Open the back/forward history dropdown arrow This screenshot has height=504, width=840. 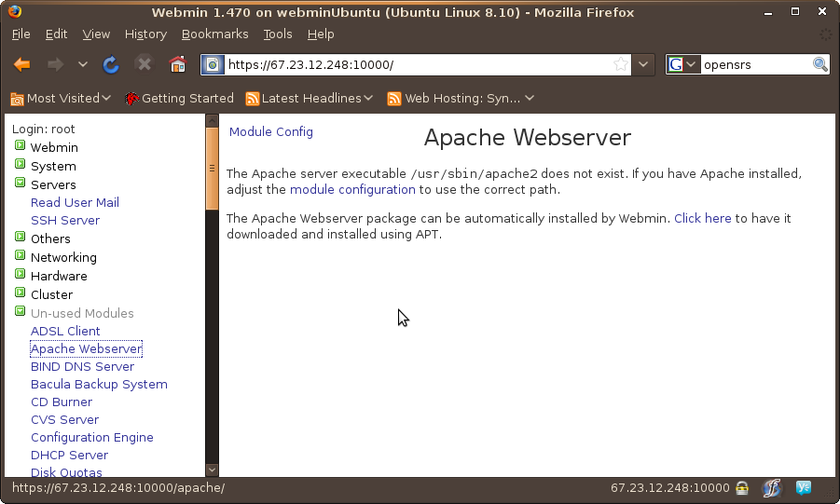tap(82, 65)
